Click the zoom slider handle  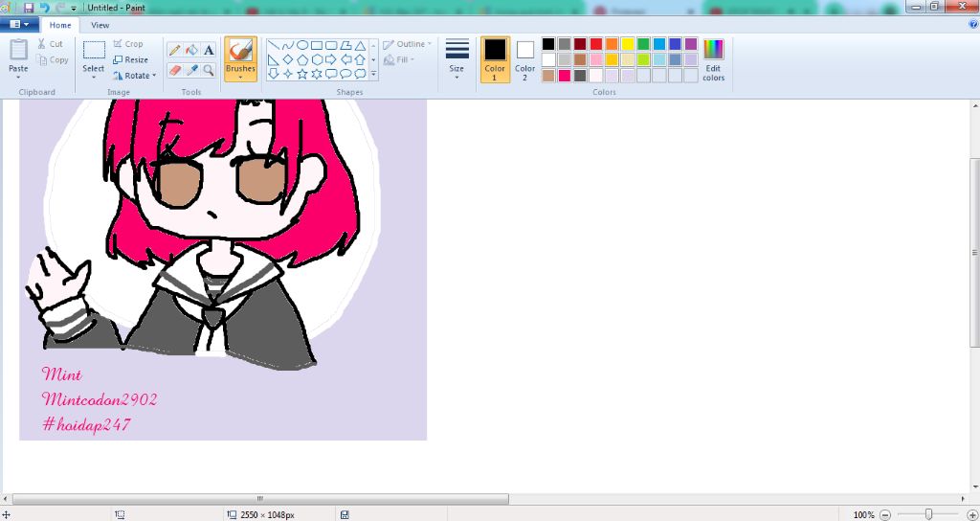coord(928,514)
